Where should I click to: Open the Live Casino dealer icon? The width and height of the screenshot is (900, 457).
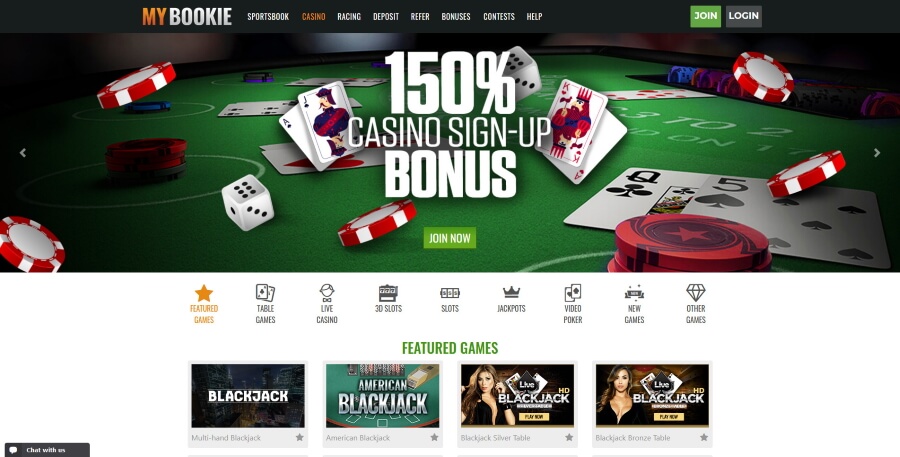(327, 293)
